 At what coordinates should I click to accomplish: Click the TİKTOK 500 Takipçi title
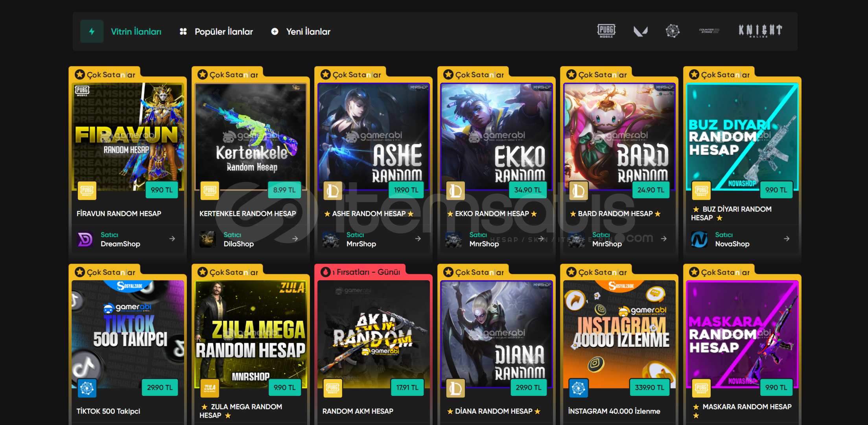tap(108, 411)
